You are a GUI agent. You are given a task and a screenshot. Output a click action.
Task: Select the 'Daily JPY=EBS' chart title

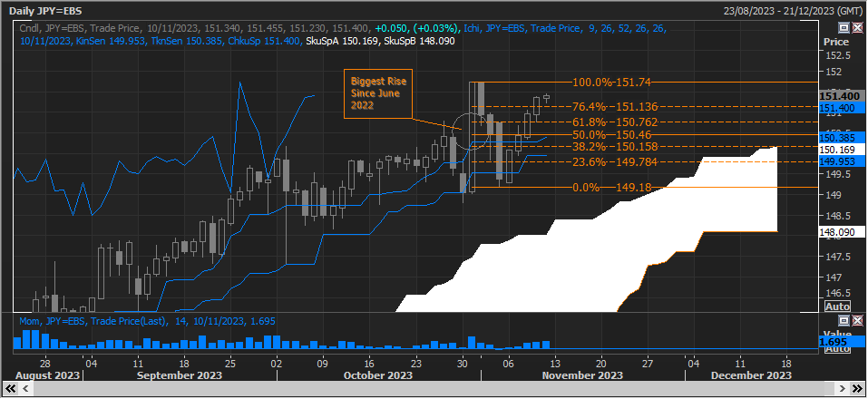tap(45, 11)
